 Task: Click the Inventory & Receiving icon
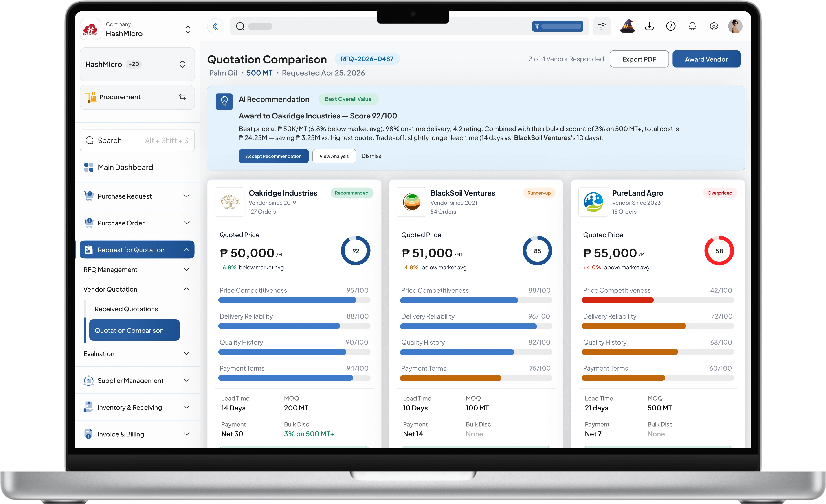(x=88, y=407)
